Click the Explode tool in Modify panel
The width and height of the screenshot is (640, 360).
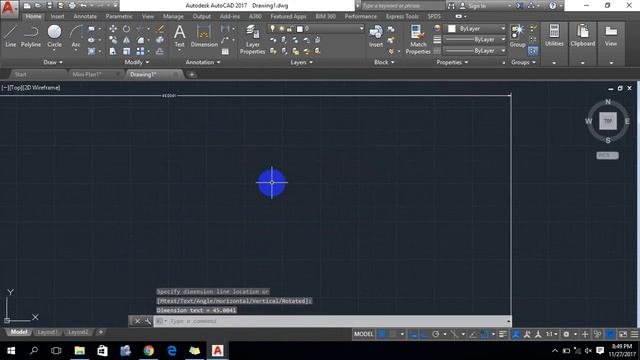point(160,40)
